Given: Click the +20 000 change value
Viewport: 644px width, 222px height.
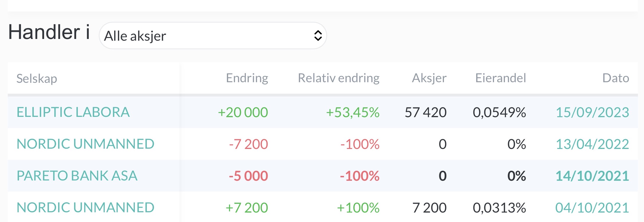Looking at the screenshot, I should coord(243,112).
